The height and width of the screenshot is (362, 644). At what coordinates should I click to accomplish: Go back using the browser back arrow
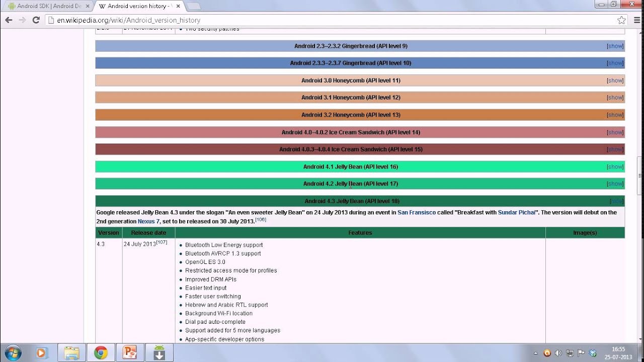pyautogui.click(x=9, y=20)
